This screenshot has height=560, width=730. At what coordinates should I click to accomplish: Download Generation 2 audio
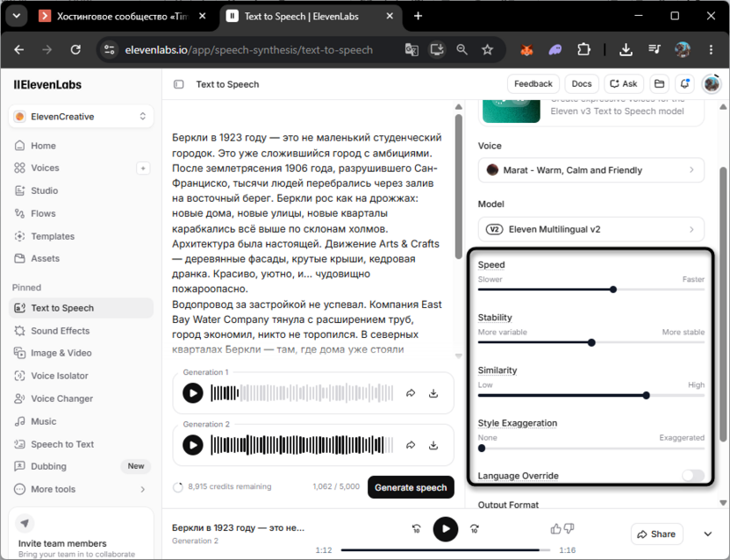click(433, 445)
